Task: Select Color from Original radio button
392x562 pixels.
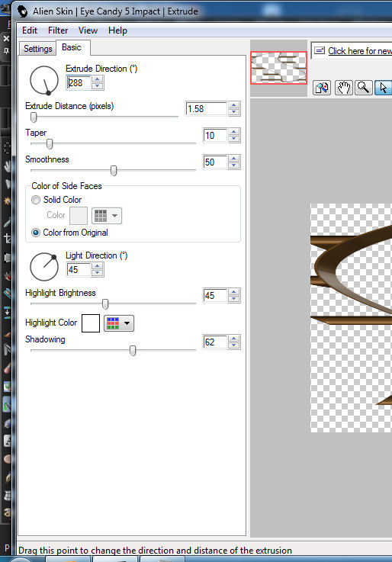Action: (36, 233)
